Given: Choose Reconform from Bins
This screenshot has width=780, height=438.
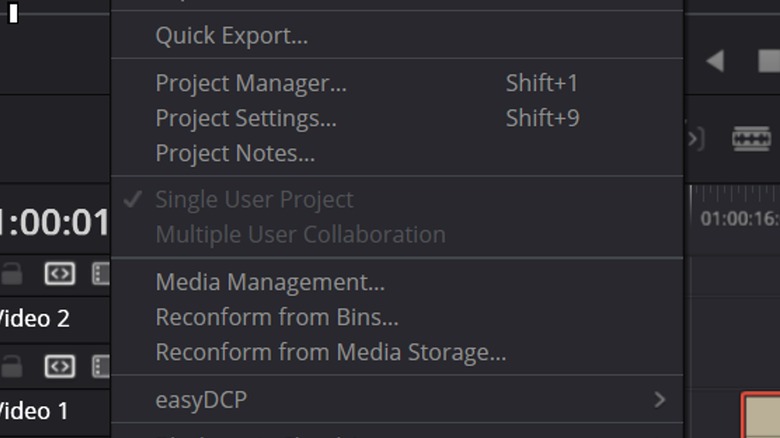Looking at the screenshot, I should click(x=277, y=317).
